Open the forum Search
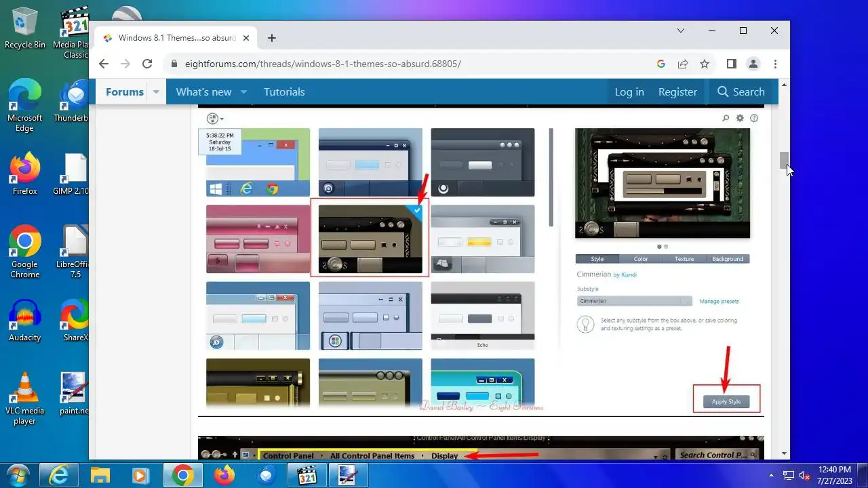This screenshot has width=868, height=488. 741,91
